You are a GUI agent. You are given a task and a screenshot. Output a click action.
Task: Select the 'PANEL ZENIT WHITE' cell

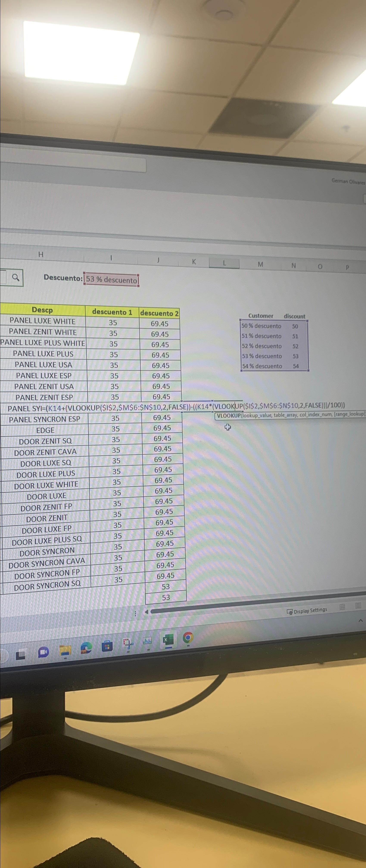tap(43, 332)
